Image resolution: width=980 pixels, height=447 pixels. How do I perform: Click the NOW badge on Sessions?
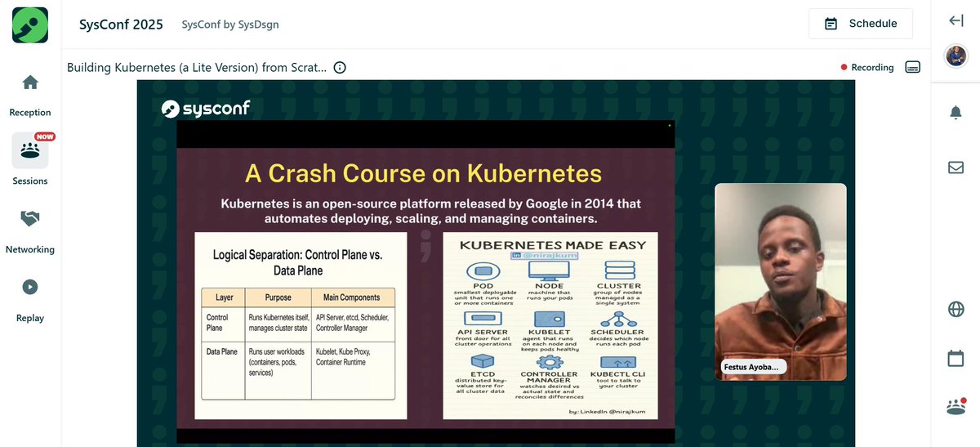pos(45,136)
